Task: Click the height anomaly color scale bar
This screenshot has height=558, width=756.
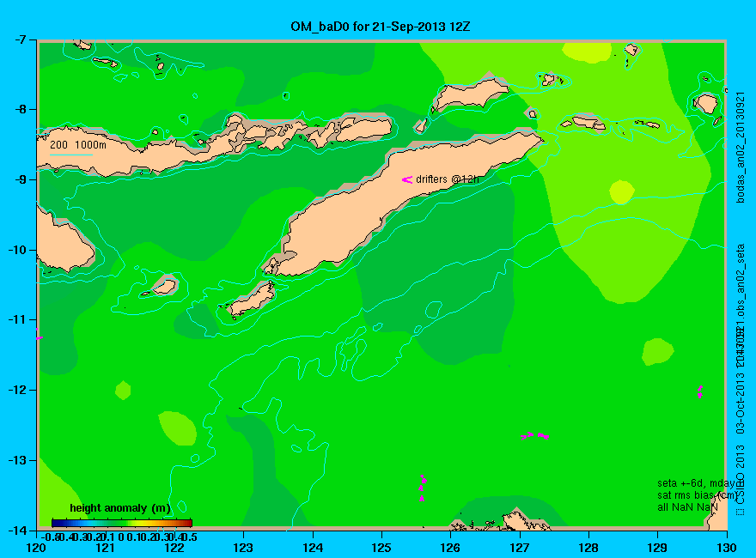Action: [122, 523]
